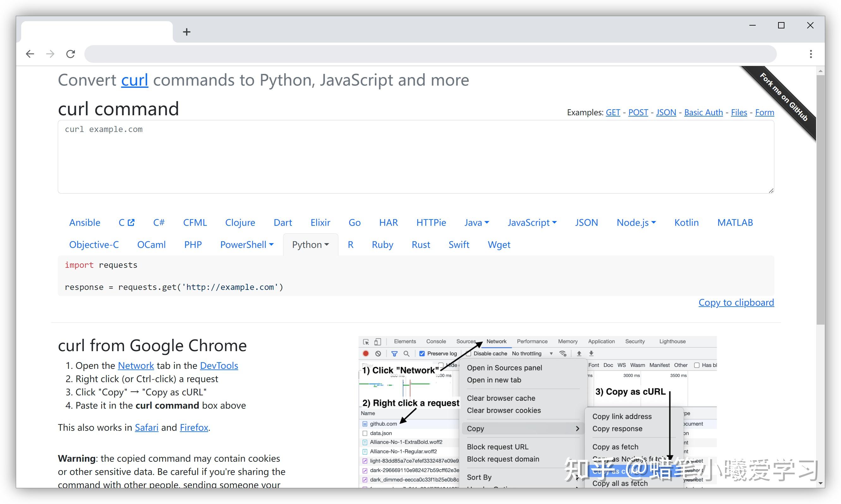Screen dimensions: 841x504
Task: Click the red record icon in DevTools image
Action: point(366,353)
